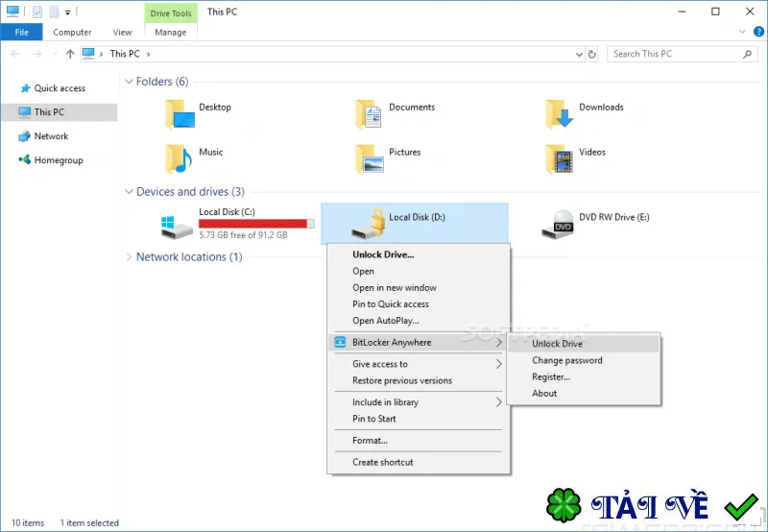
Task: Switch to the Manage ribbon tab
Action: tap(171, 33)
